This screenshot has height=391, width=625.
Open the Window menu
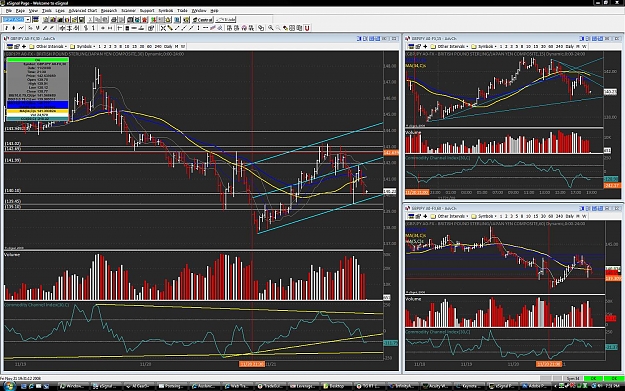(x=199, y=10)
